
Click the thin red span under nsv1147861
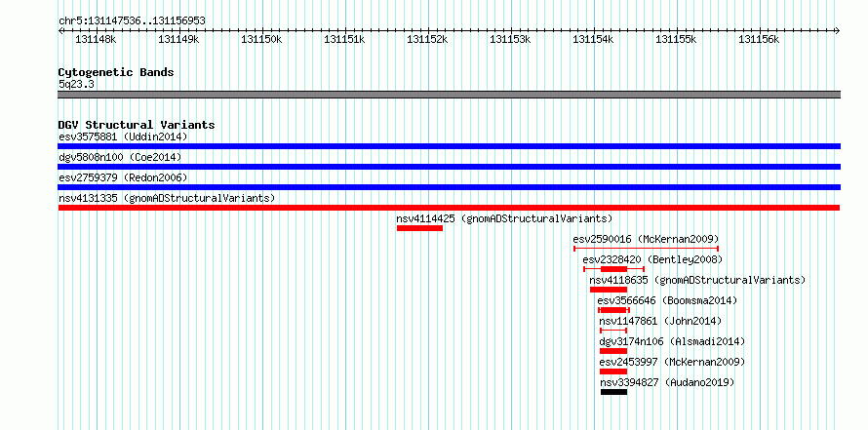coord(613,331)
